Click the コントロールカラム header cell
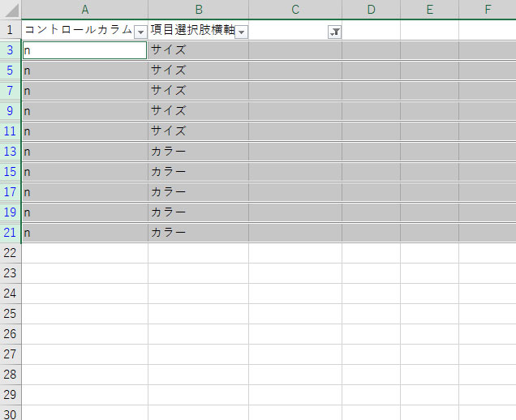Screen dimensions: 516x420 coord(77,30)
